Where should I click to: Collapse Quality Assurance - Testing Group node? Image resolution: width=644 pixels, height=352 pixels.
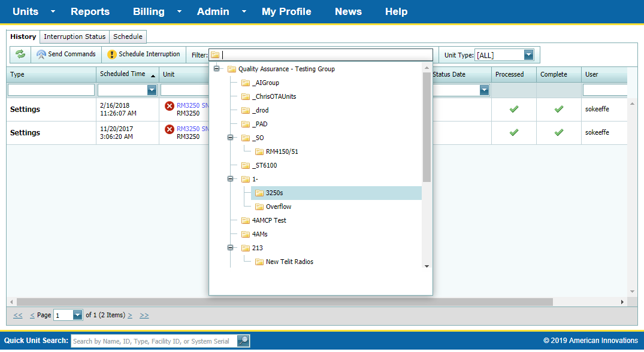click(216, 69)
